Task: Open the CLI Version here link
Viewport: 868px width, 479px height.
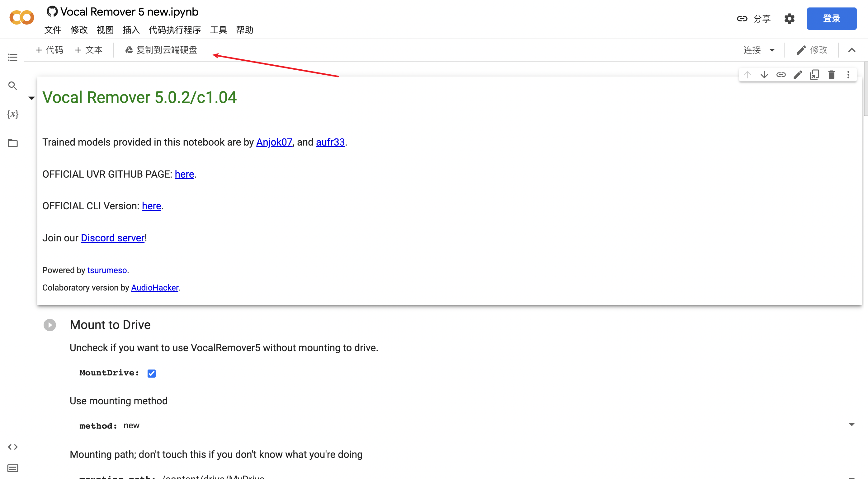Action: 151,206
